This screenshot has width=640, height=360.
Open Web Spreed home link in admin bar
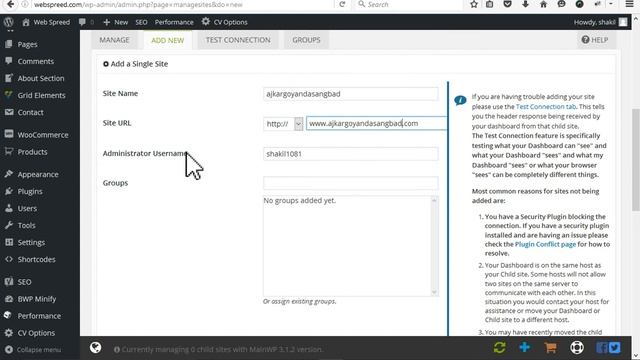(x=46, y=22)
